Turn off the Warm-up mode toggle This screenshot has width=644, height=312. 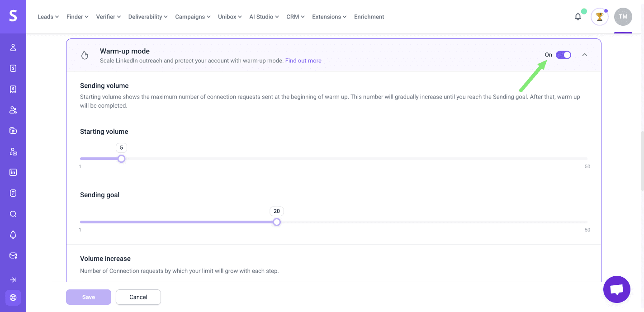point(563,55)
